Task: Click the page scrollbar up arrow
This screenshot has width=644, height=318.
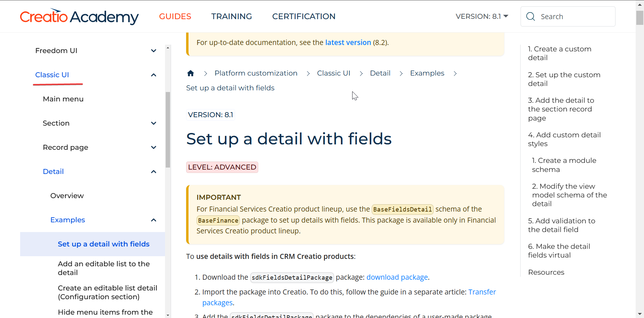Action: (640, 5)
